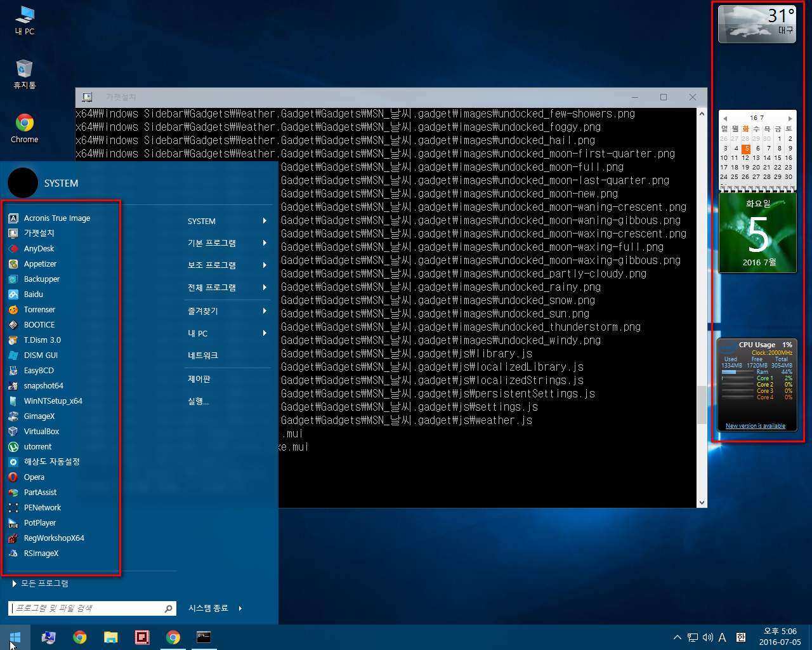Screen dimensions: 812x650
Task: Open network icon in system tray
Action: click(x=693, y=637)
